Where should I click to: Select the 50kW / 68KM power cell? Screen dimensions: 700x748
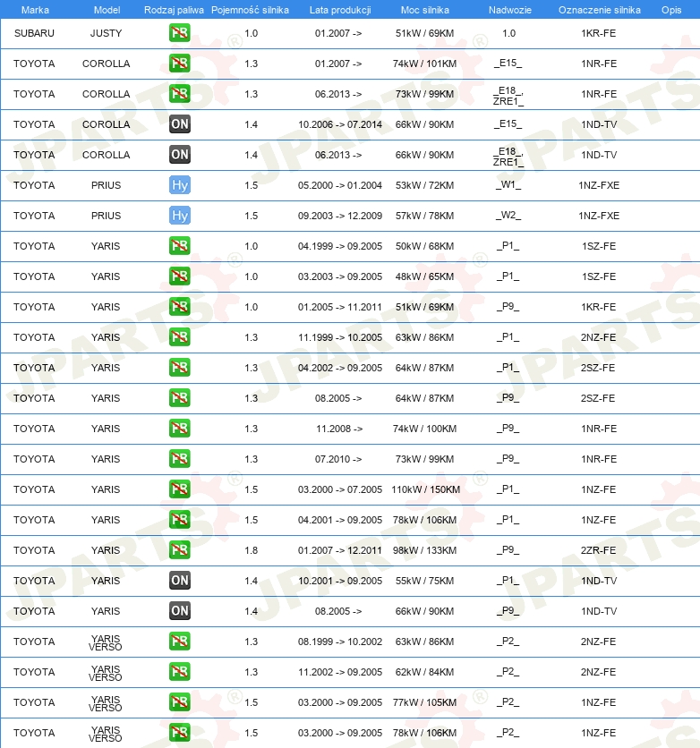424,246
